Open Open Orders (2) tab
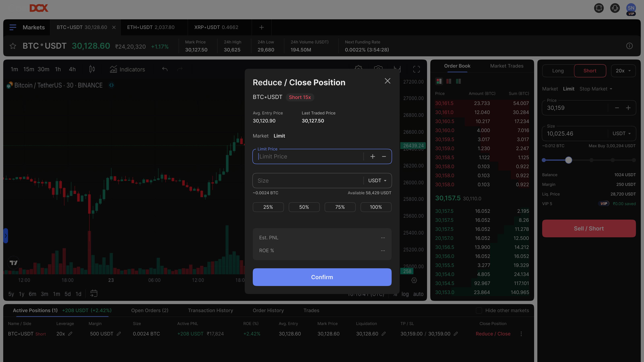 [x=150, y=311]
